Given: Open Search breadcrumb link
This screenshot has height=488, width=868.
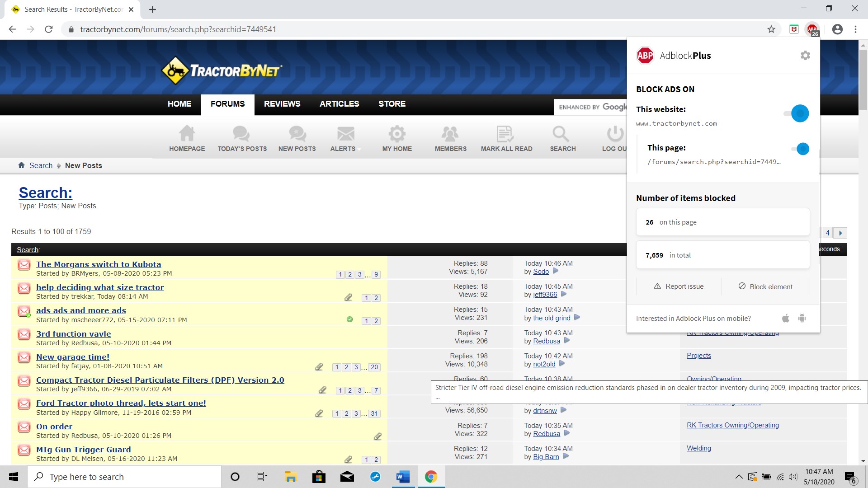Looking at the screenshot, I should tap(41, 165).
